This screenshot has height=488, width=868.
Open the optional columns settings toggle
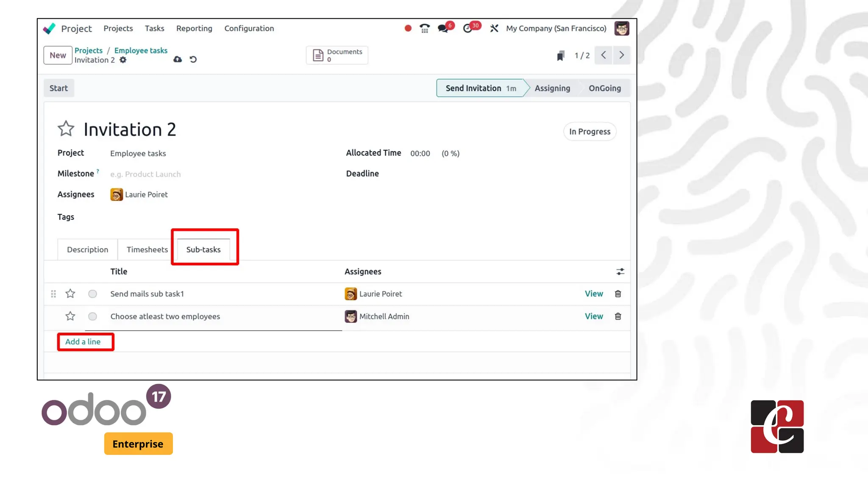point(620,272)
